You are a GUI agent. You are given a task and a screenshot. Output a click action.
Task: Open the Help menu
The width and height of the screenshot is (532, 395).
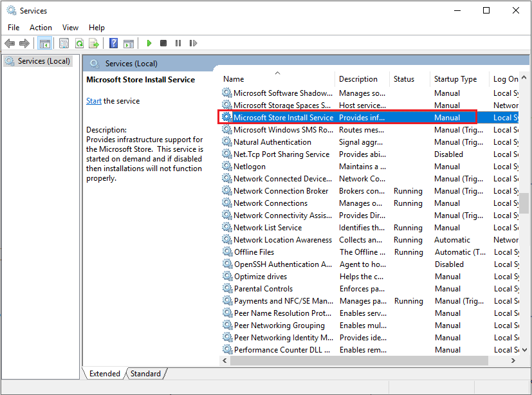tap(96, 28)
